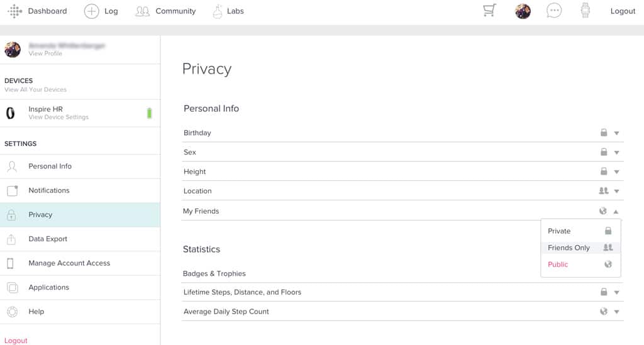Viewport: 644px width, 345px height.
Task: Open Average Daily Step Count dropdown
Action: [x=616, y=312]
